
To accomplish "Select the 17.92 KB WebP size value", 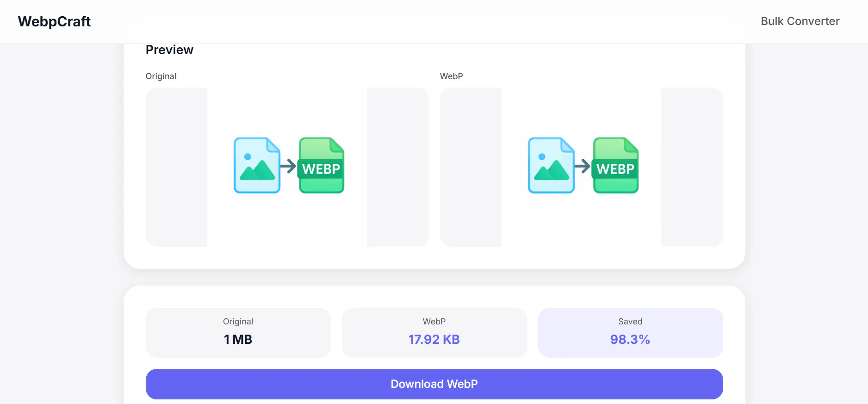I will pos(434,340).
